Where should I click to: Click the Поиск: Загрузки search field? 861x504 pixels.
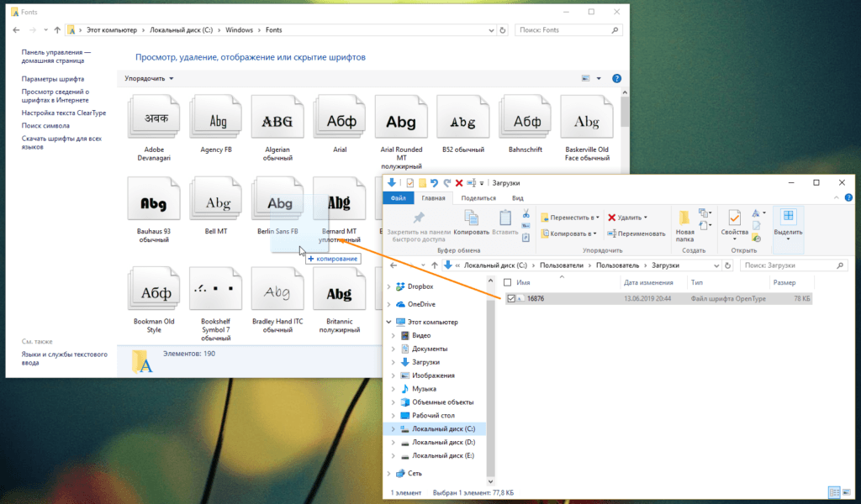pyautogui.click(x=794, y=265)
